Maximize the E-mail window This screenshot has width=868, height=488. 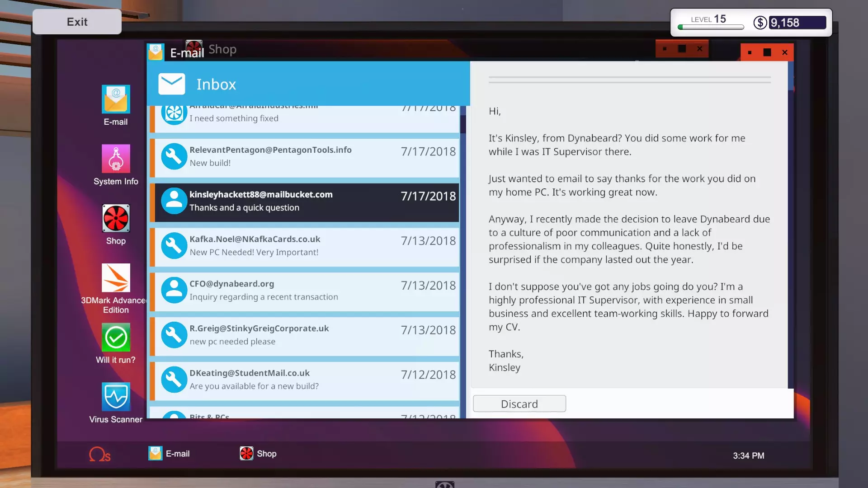tap(767, 52)
